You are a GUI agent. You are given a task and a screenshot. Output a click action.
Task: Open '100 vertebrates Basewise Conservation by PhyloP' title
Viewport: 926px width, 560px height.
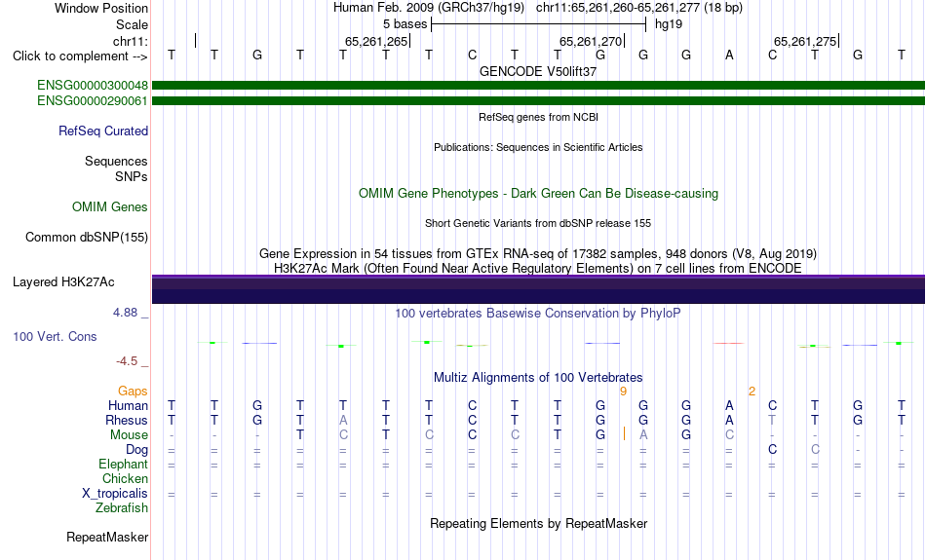pyautogui.click(x=538, y=314)
